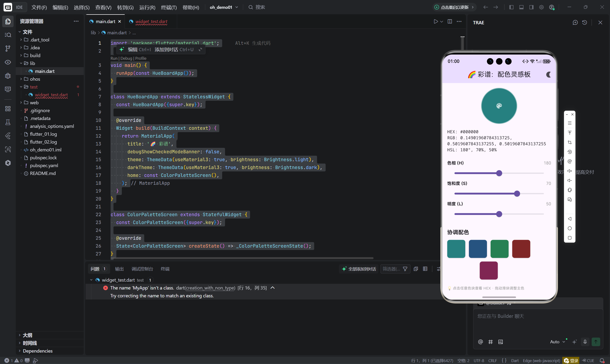
Task: Click the Debug code lens link above main()
Action: point(126,58)
